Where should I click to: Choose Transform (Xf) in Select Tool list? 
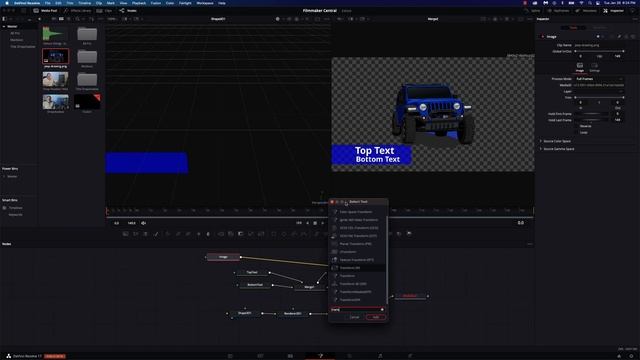tap(358, 268)
